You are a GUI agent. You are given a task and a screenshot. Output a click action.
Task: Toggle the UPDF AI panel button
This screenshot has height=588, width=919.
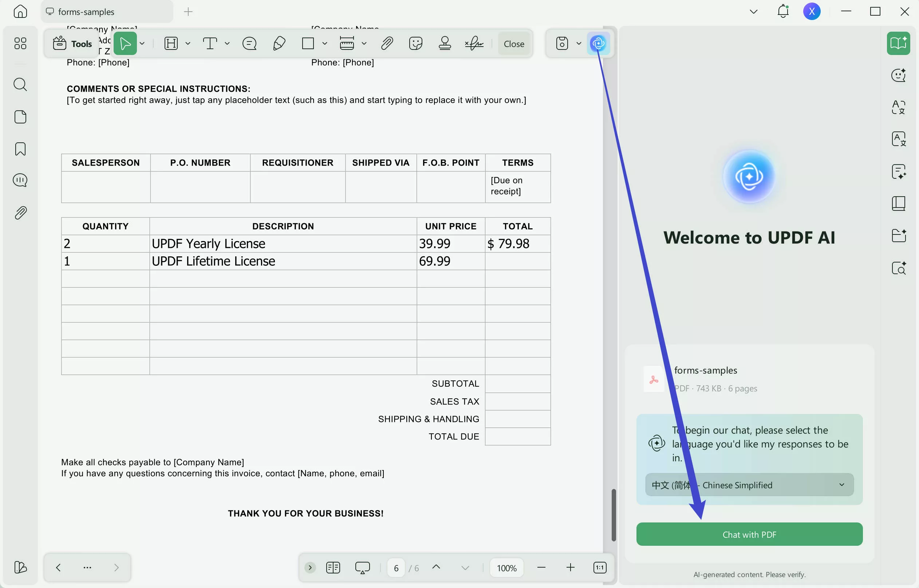point(598,44)
